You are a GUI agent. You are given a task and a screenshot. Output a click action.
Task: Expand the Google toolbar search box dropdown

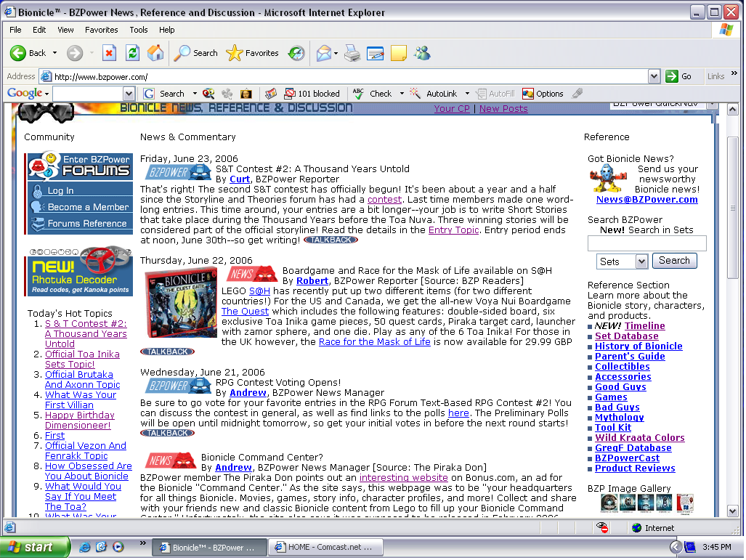click(129, 94)
